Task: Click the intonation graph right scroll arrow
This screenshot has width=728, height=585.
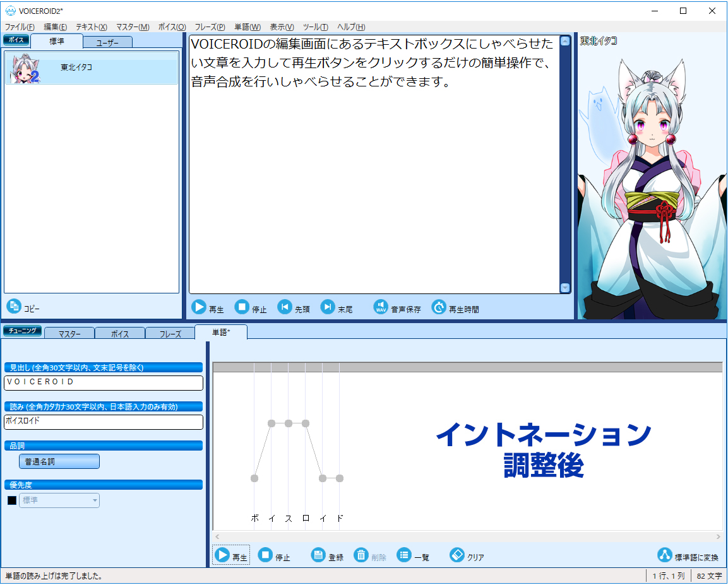Action: tap(719, 537)
